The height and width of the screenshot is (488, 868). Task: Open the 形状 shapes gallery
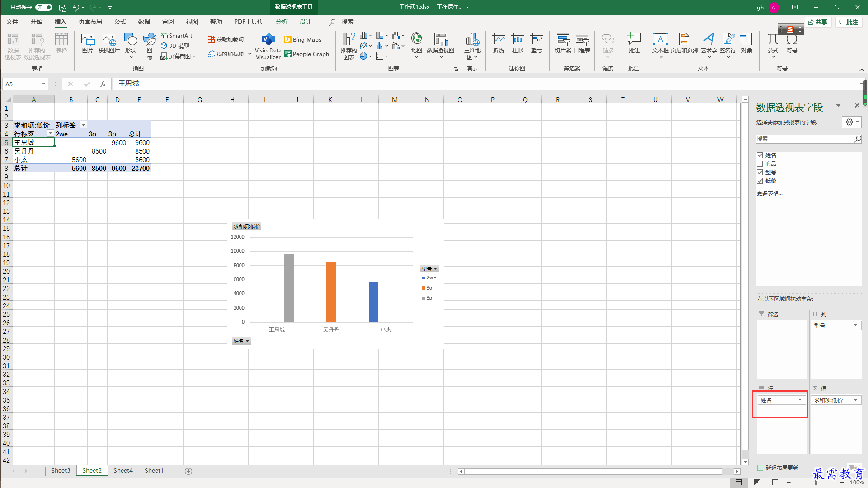pos(131,45)
